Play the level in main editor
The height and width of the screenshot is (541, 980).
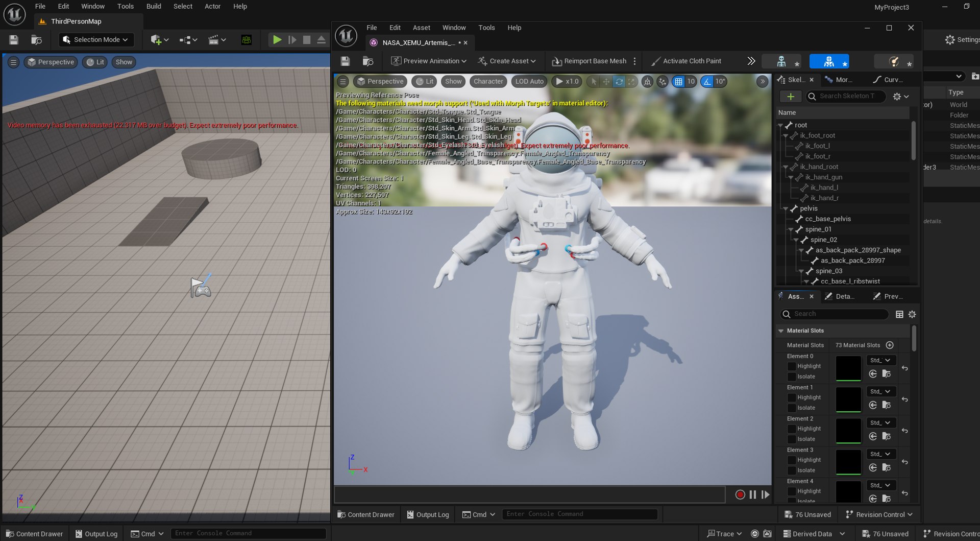pyautogui.click(x=277, y=40)
